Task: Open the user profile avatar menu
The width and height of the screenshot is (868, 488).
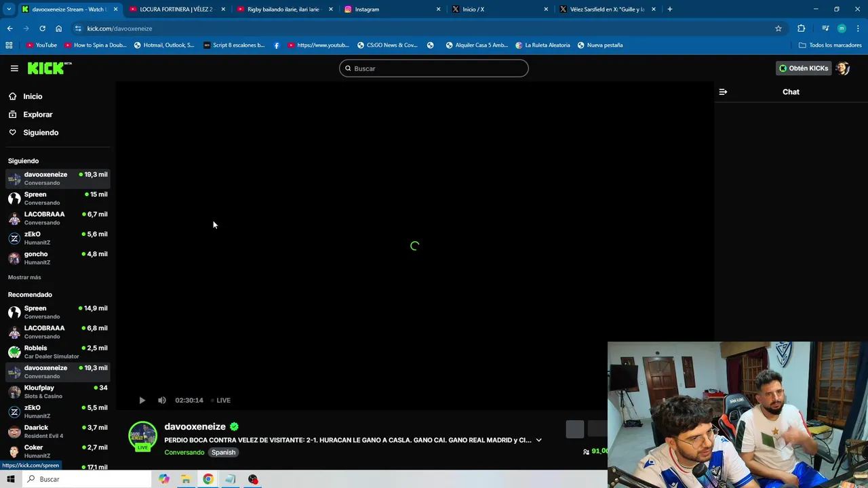Action: tap(843, 68)
